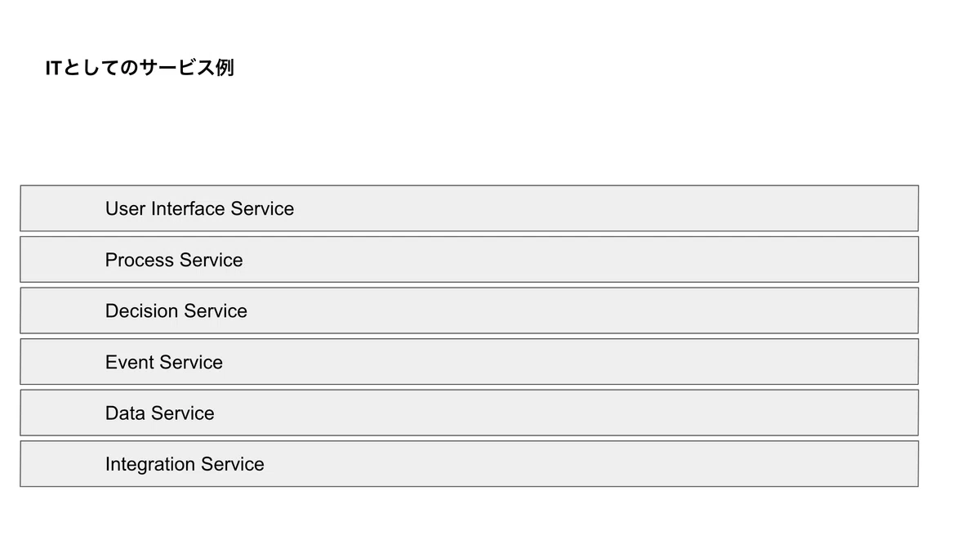The width and height of the screenshot is (980, 549).
Task: Click the slide title ITとしてのサービス例
Action: 140,69
